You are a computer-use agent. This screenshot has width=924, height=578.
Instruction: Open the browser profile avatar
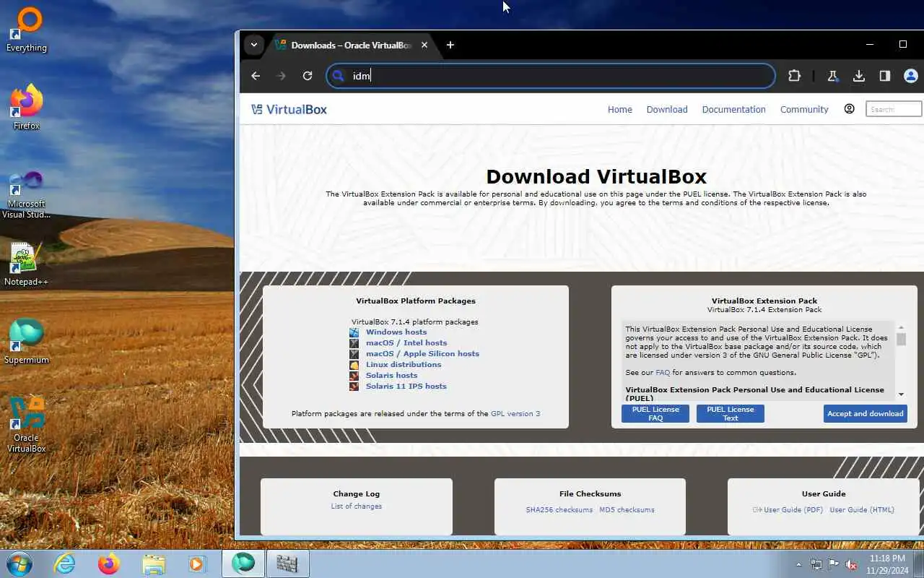coord(911,76)
